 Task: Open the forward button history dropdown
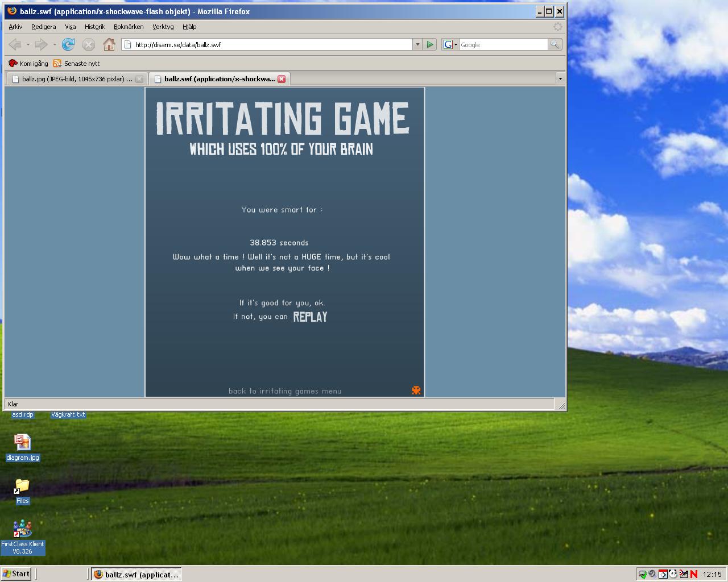tap(55, 44)
